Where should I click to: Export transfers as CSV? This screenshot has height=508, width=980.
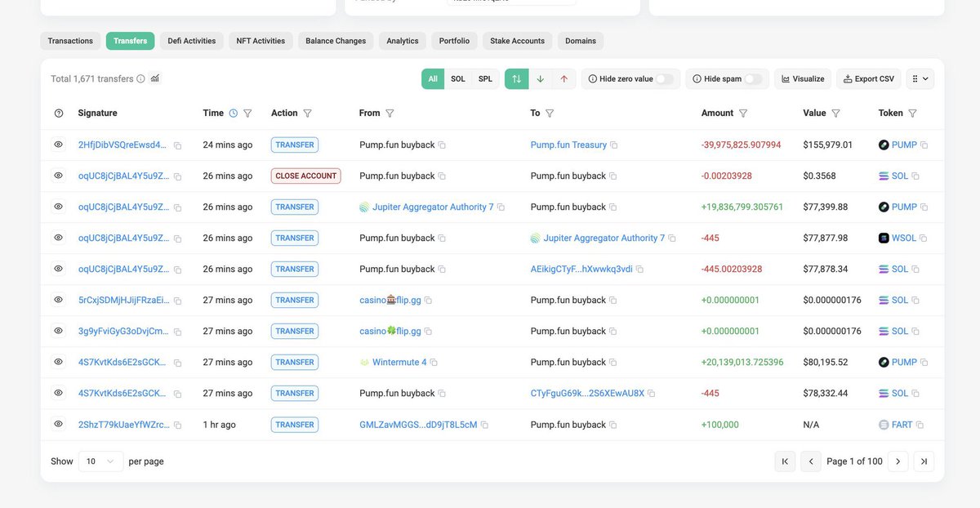[x=869, y=79]
